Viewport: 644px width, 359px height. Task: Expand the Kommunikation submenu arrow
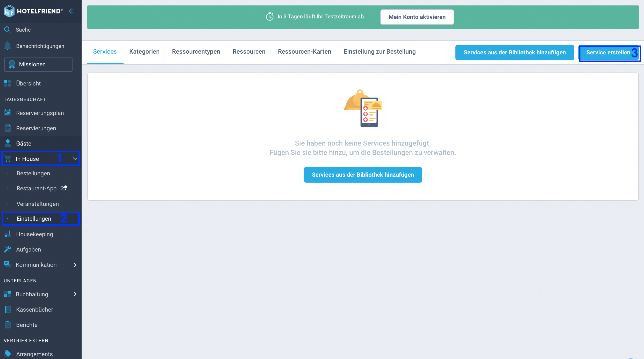click(75, 265)
